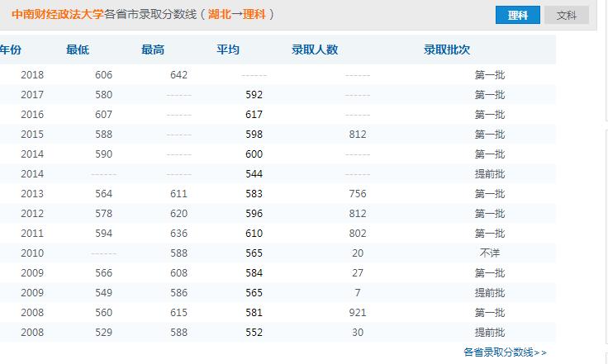Select highest score 611 in 2013 row
Image resolution: width=608 pixels, height=364 pixels.
click(x=178, y=193)
